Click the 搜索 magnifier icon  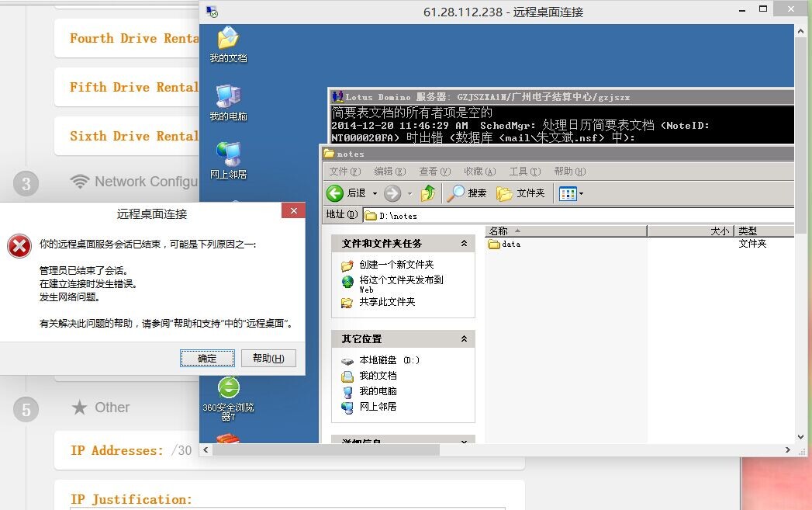(456, 193)
